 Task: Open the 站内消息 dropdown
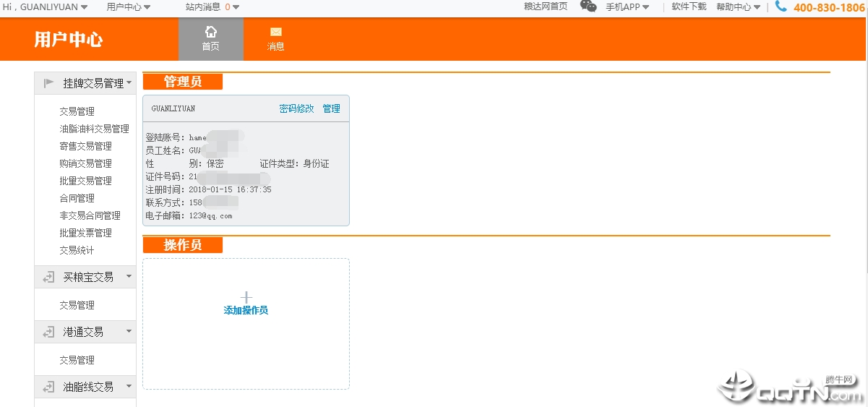click(x=212, y=7)
